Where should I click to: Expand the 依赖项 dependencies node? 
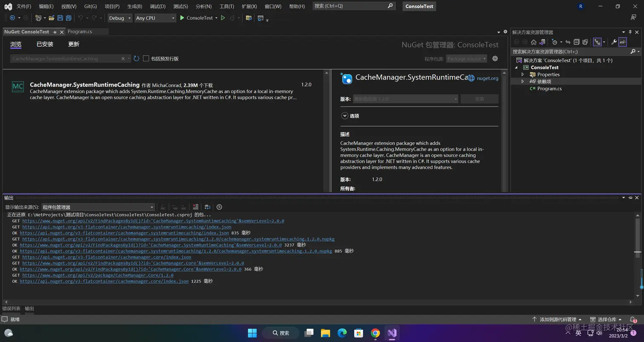(523, 81)
